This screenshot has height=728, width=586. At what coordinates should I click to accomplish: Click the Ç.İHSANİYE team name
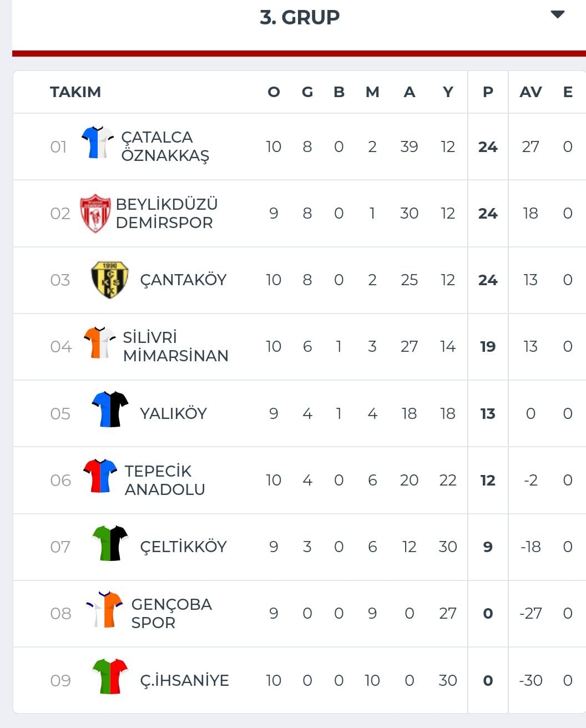(x=184, y=680)
